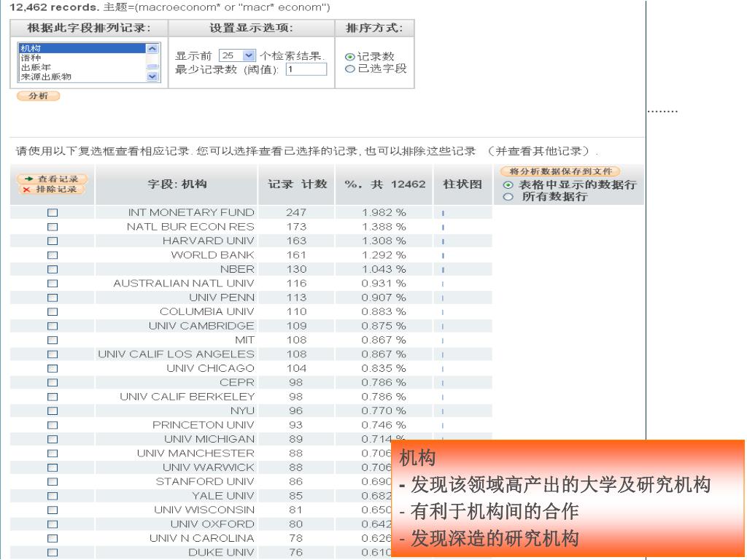Check the UNIV CAMBRIDGE checkbox
The width and height of the screenshot is (747, 560).
pos(53,326)
